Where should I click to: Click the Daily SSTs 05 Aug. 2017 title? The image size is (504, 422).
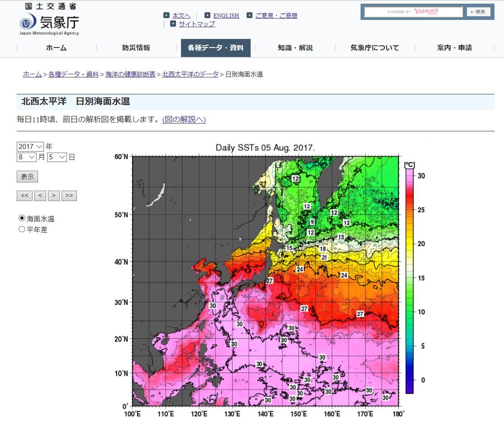(x=265, y=148)
